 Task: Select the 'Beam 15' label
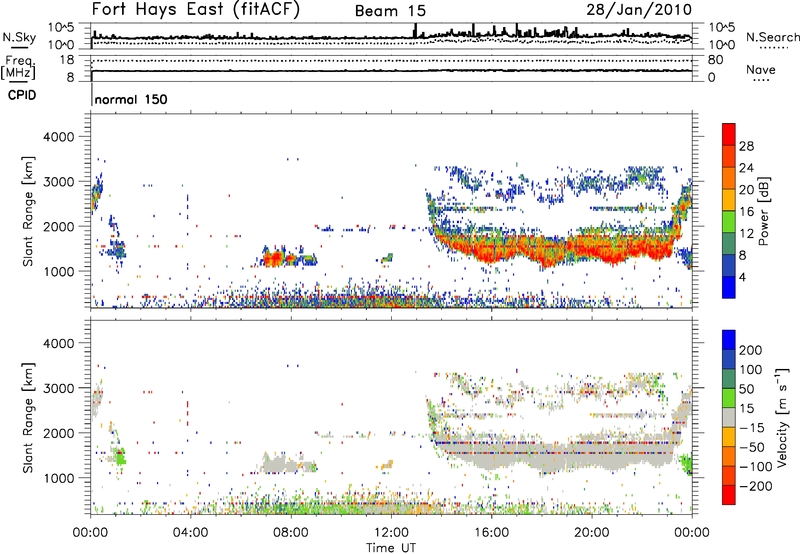pyautogui.click(x=390, y=11)
